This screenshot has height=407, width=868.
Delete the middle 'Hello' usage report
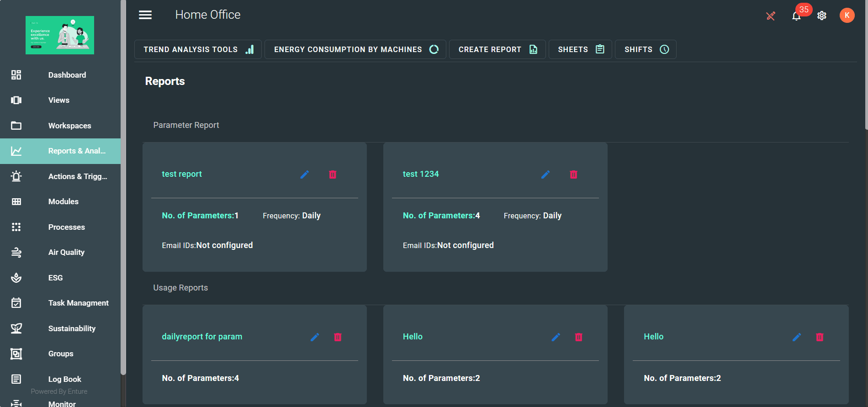[578, 337]
